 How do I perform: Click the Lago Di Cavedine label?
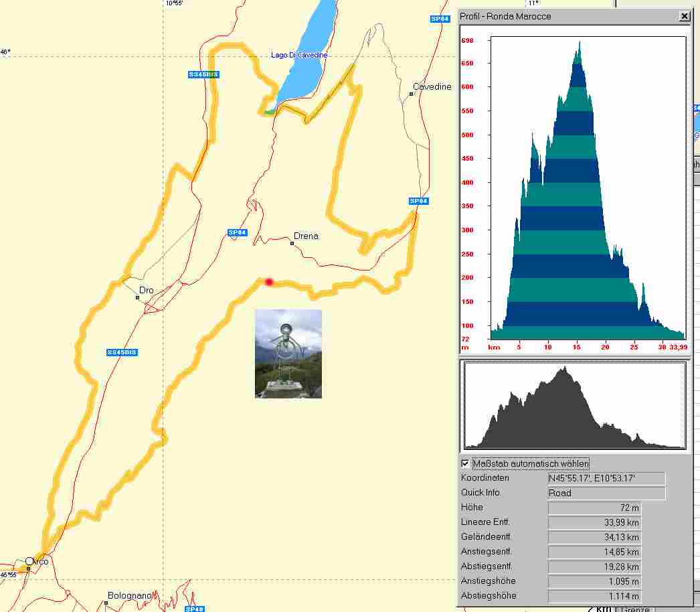(299, 55)
